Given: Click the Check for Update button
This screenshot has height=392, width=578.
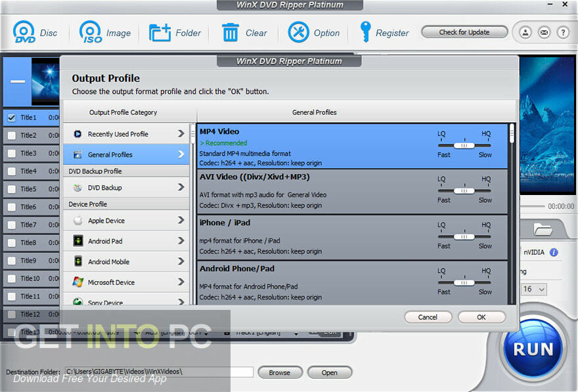Looking at the screenshot, I should (464, 32).
